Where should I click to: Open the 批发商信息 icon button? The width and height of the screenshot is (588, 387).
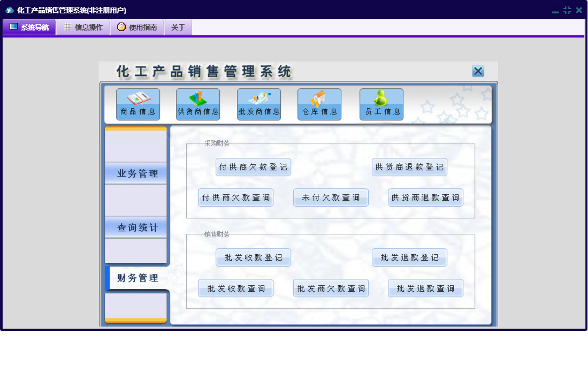point(259,104)
